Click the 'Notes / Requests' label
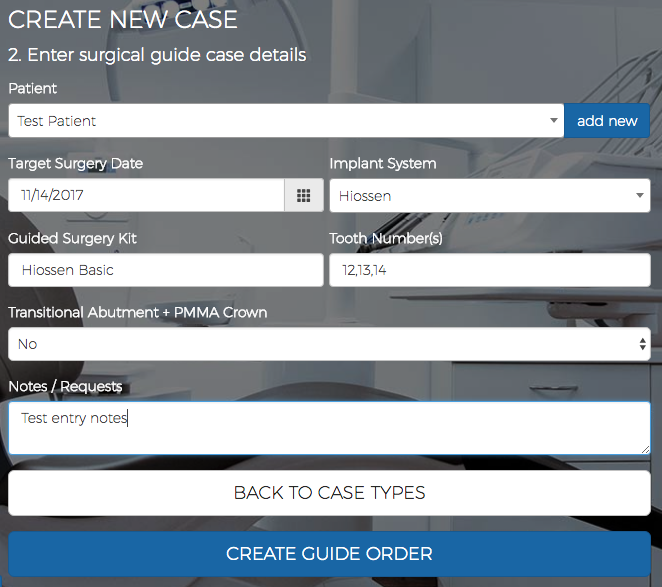Image resolution: width=662 pixels, height=587 pixels. [65, 387]
